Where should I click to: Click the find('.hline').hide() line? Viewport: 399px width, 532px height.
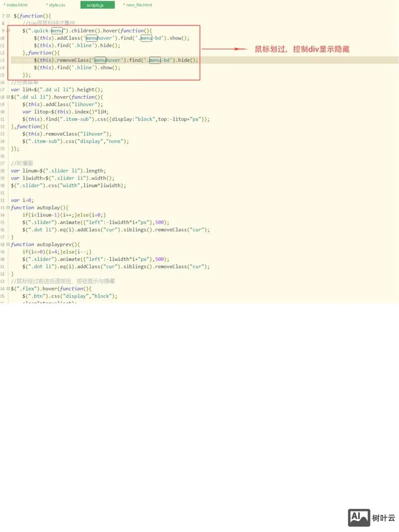click(x=77, y=45)
